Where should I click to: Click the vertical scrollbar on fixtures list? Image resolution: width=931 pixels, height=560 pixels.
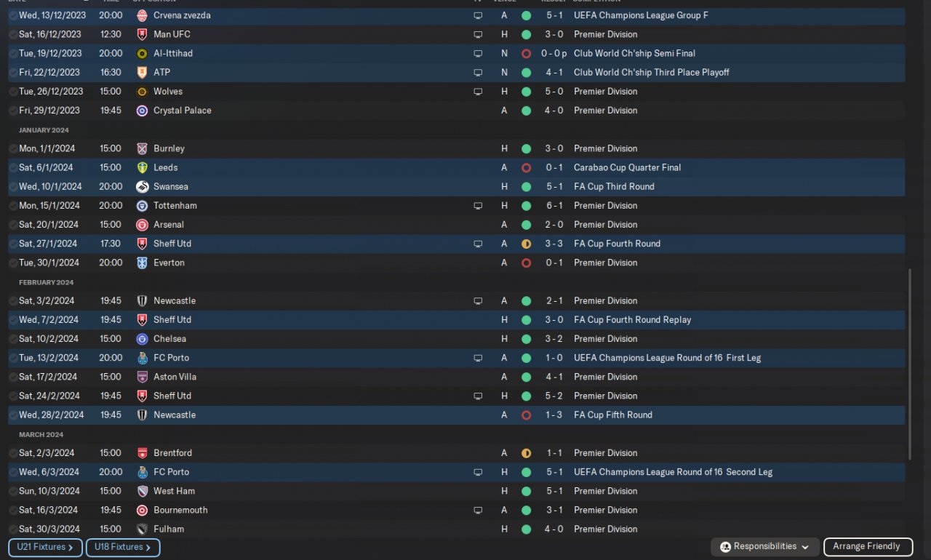click(x=909, y=364)
